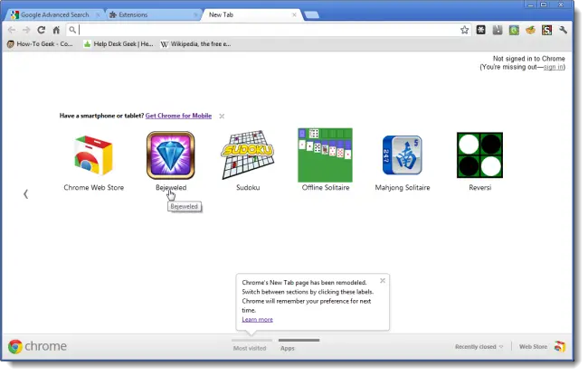Dismiss the Chrome for Mobile promo
The height and width of the screenshot is (375, 588).
coord(222,117)
